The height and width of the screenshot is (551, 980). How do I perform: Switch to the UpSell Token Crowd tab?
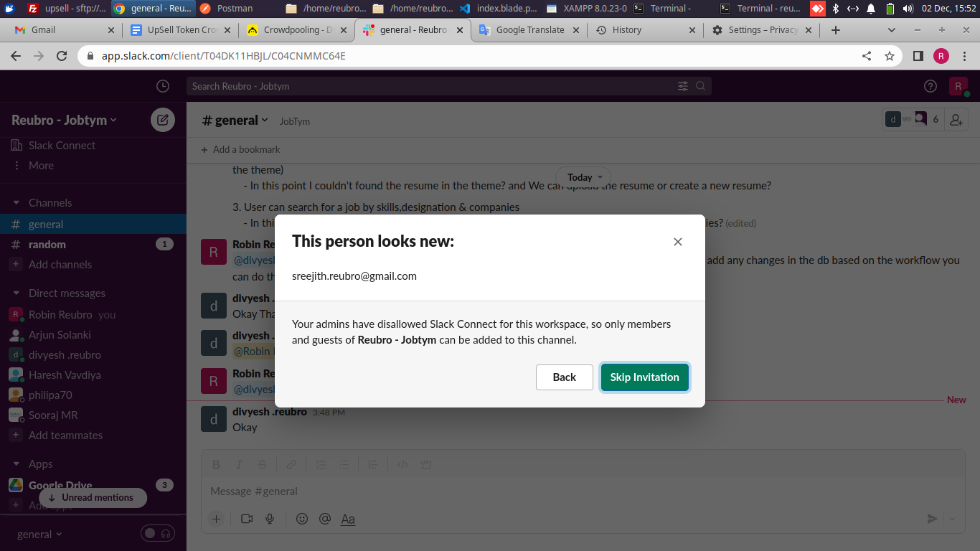[180, 30]
